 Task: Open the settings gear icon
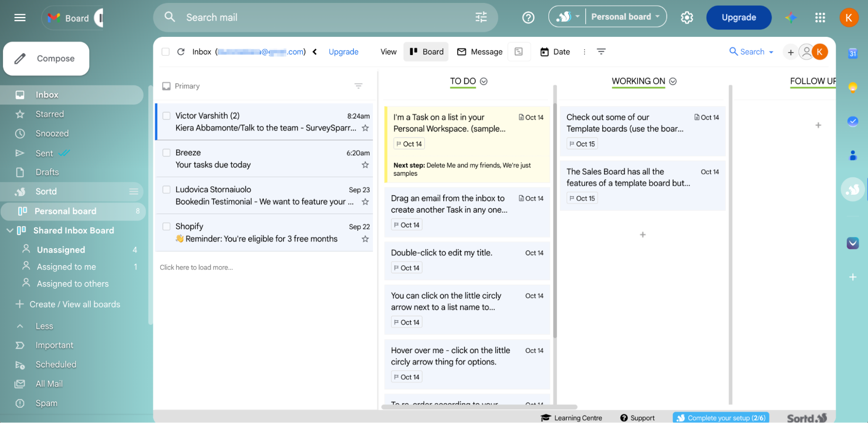686,18
